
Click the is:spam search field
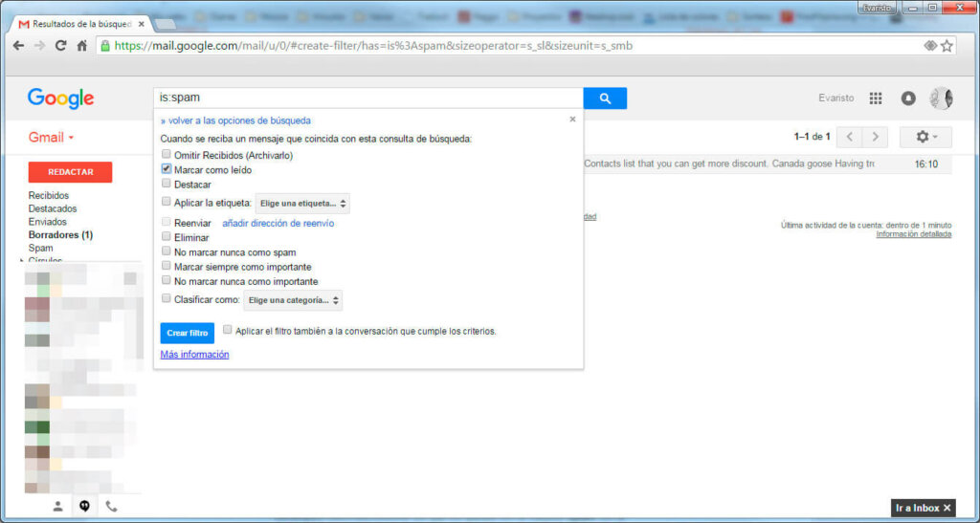pos(368,98)
